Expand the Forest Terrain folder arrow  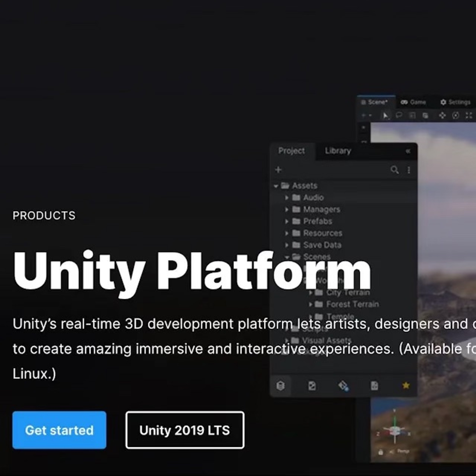click(x=310, y=304)
